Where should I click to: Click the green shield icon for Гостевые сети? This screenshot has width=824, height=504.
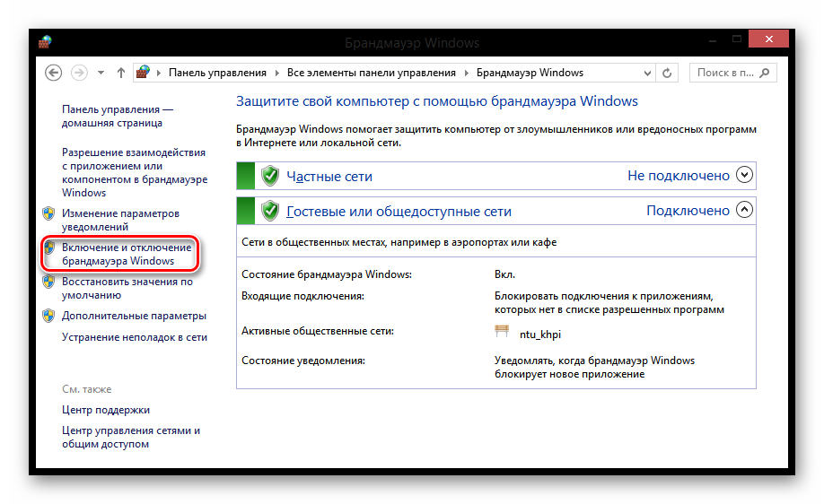click(270, 211)
